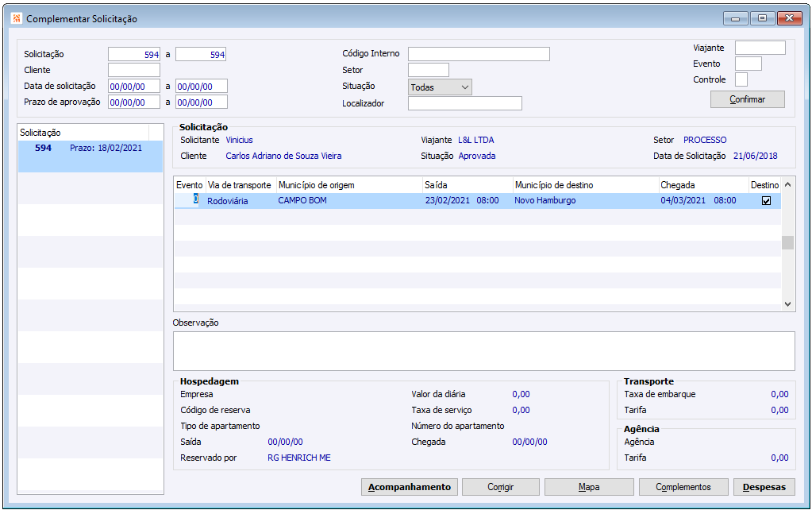
Task: Click the first Solicitação number field
Action: (134, 55)
